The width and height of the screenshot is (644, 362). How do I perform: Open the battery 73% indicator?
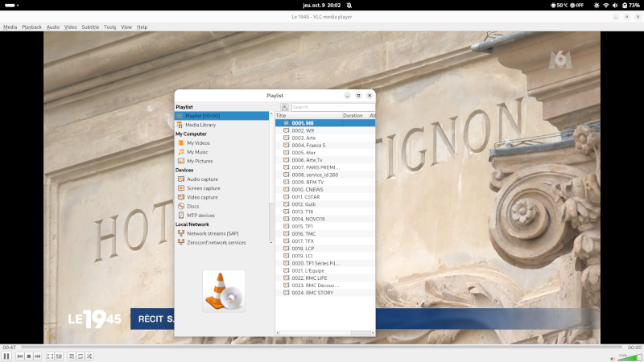(630, 6)
